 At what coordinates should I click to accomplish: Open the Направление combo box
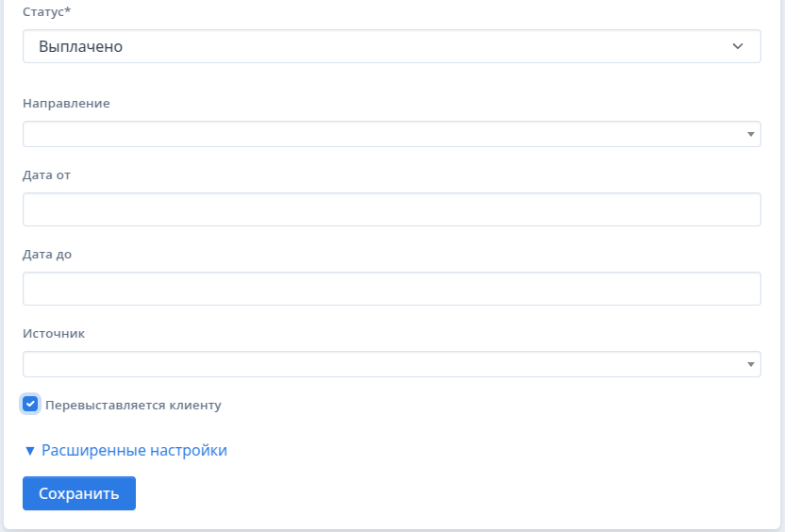coord(392,134)
